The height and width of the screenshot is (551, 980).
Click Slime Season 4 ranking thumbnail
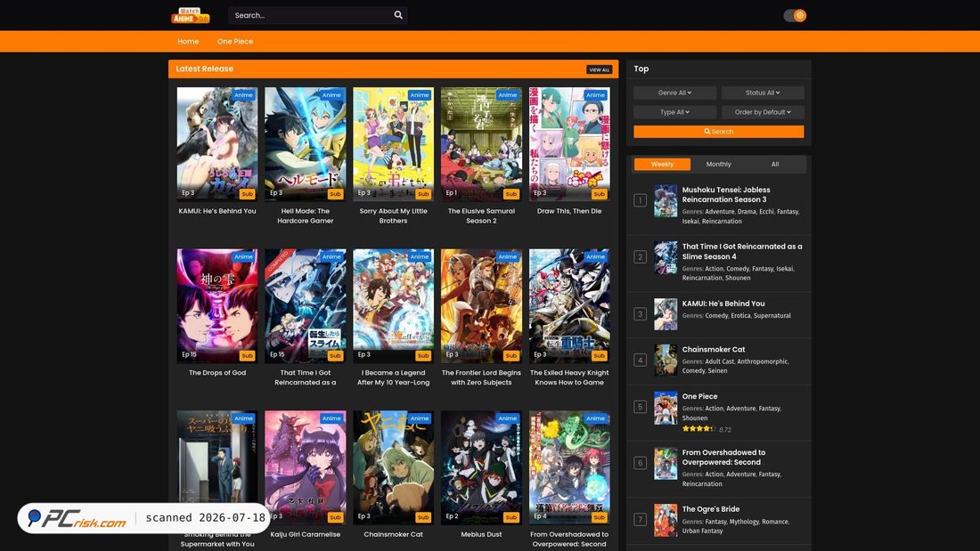[666, 258]
